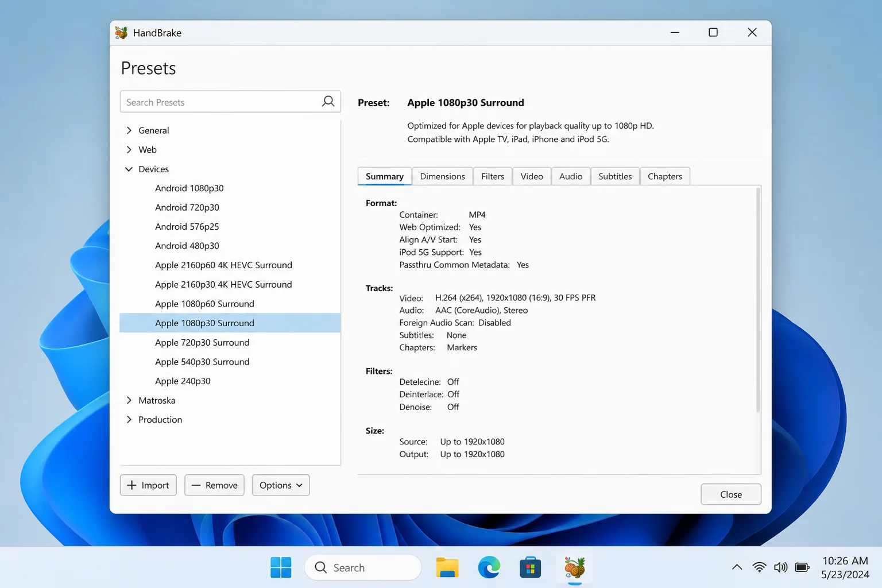Click the Production category label
882x588 pixels.
coord(160,420)
